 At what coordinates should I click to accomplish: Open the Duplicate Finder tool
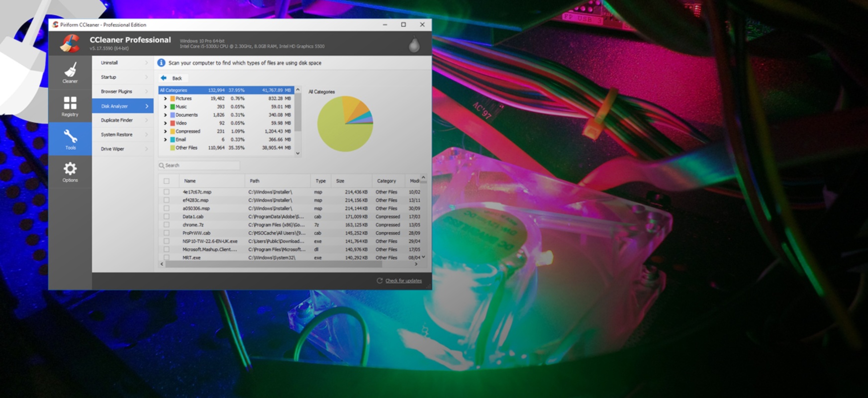(x=122, y=120)
